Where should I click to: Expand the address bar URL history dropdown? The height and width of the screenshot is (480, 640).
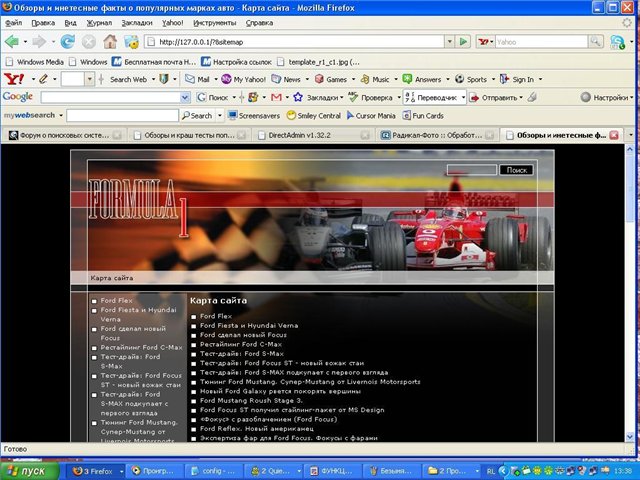[x=448, y=42]
